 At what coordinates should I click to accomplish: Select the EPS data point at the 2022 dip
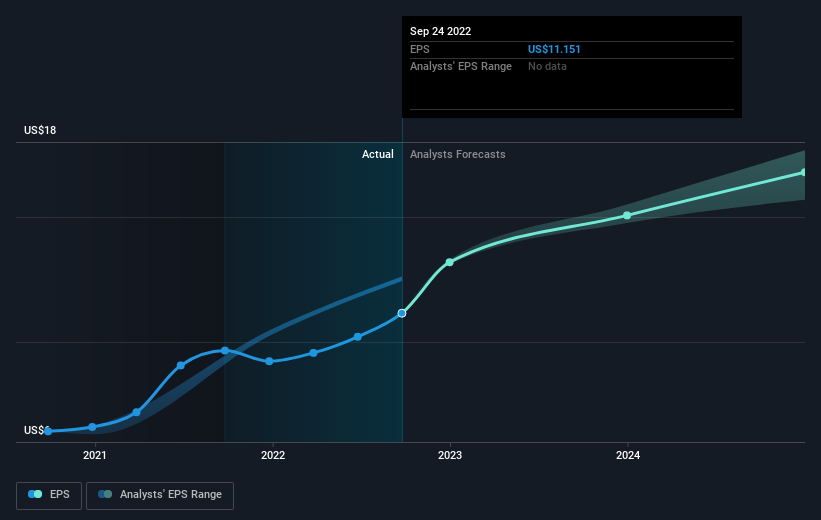[269, 361]
